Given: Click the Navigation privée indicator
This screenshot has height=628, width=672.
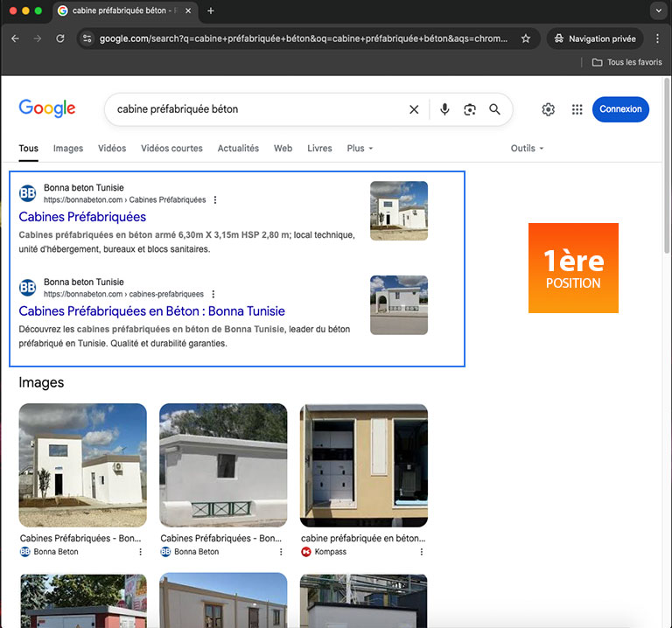Looking at the screenshot, I should point(595,38).
